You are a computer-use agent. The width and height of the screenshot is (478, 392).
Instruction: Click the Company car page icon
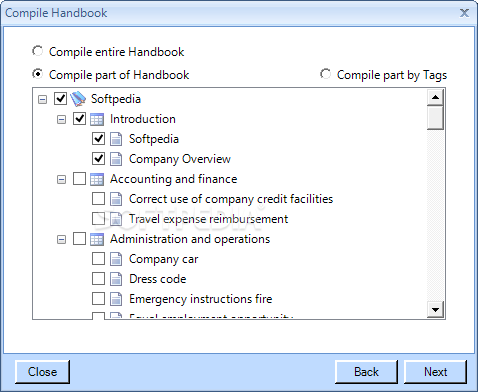pyautogui.click(x=116, y=259)
